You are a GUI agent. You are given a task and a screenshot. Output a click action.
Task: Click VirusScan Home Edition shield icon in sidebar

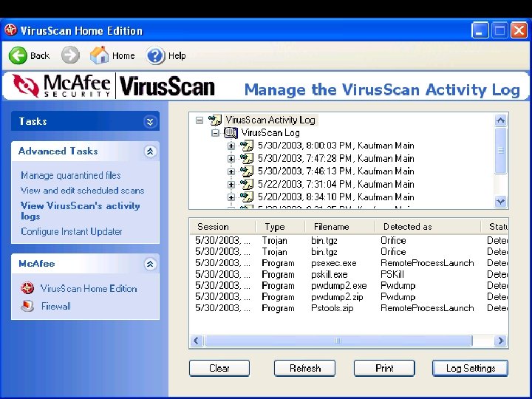point(27,288)
